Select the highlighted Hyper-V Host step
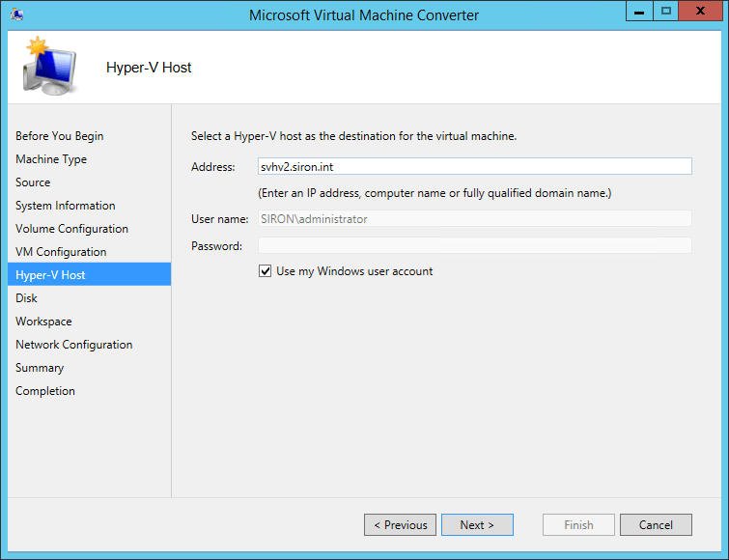The image size is (729, 560). (x=89, y=274)
